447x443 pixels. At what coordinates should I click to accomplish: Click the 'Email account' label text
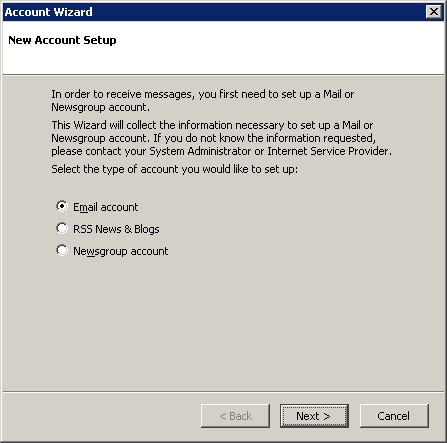105,207
